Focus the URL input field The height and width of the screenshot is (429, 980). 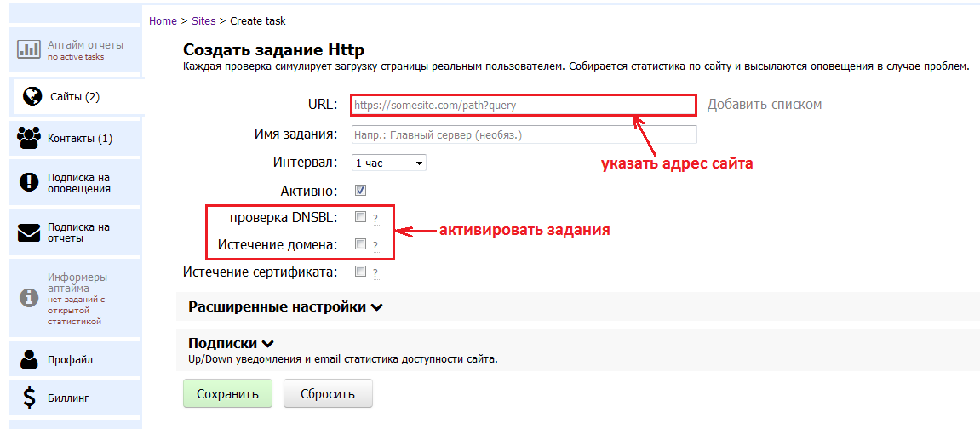pyautogui.click(x=523, y=106)
